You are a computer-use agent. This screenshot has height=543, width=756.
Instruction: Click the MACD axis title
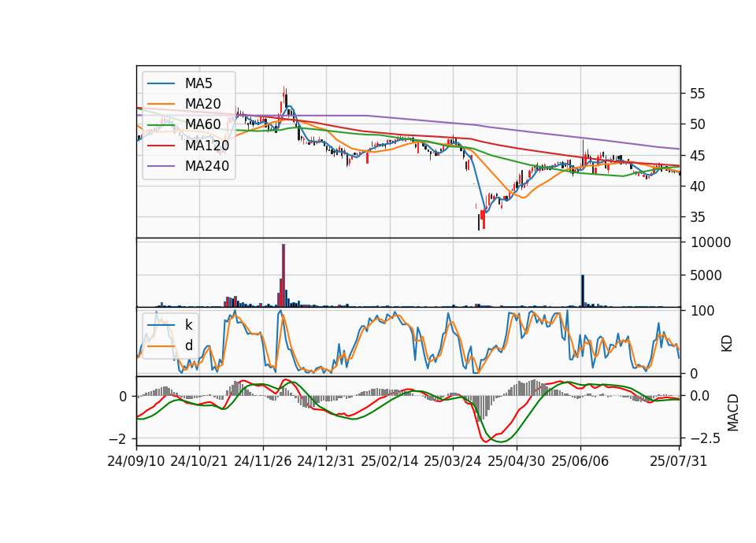[x=733, y=412]
